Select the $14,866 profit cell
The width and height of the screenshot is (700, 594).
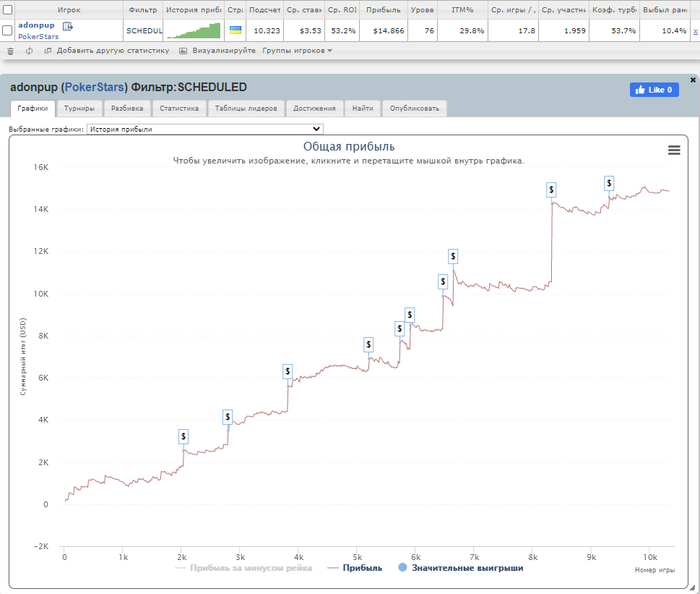(383, 31)
